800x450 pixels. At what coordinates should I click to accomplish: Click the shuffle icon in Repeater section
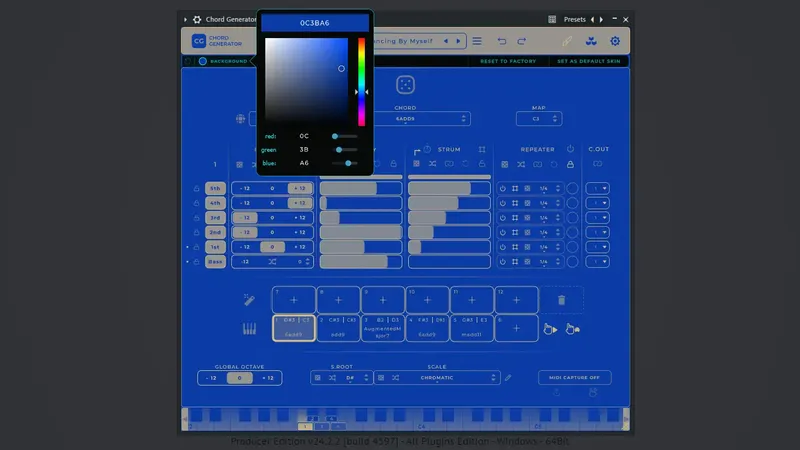[521, 164]
